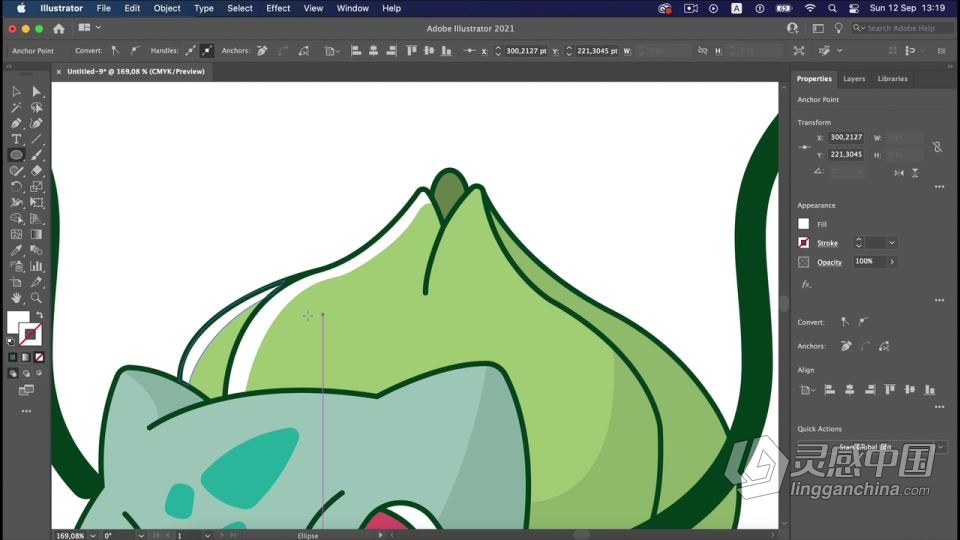960x540 pixels.
Task: Choose the Width tool
Action: [17, 203]
